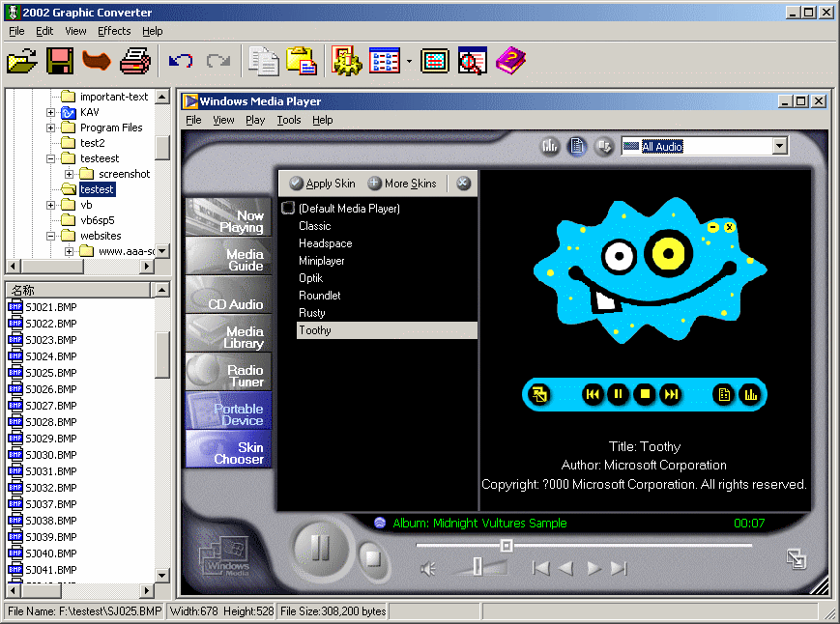Pause playback with the large round button
The image size is (840, 624).
(x=320, y=548)
